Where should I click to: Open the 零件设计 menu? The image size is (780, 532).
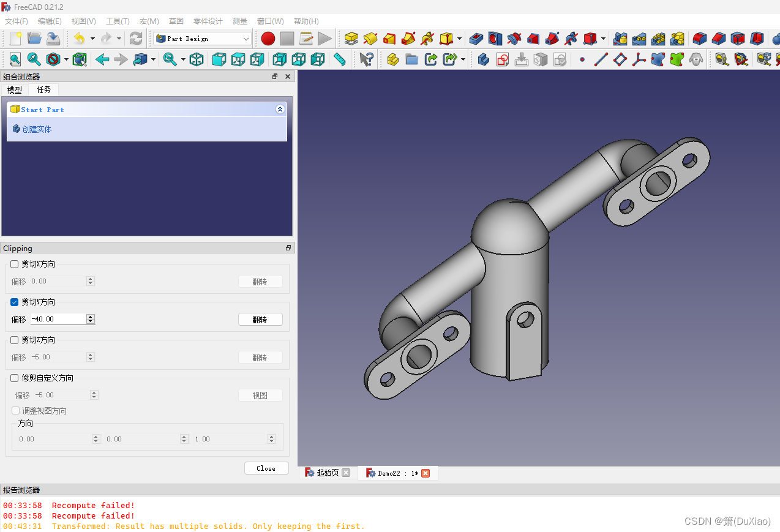(208, 21)
